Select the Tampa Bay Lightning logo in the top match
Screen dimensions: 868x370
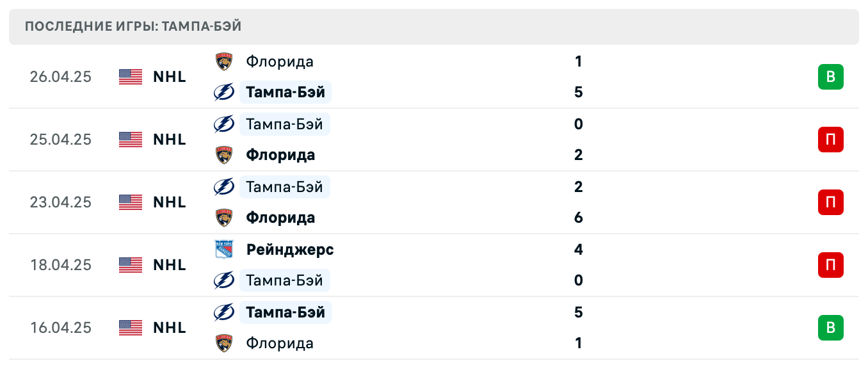point(223,92)
